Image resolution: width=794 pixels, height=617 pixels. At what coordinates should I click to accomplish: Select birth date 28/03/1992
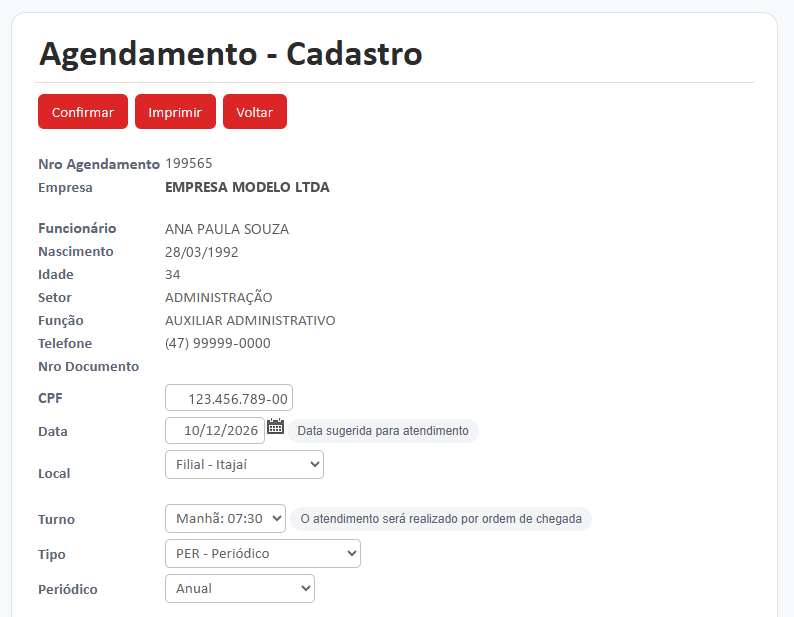click(202, 252)
